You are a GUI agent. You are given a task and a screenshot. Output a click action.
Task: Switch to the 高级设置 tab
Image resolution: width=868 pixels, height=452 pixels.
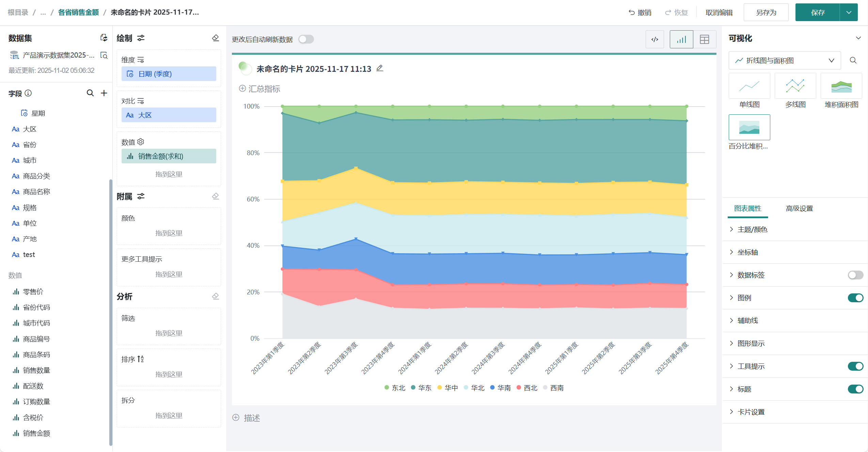(x=799, y=208)
